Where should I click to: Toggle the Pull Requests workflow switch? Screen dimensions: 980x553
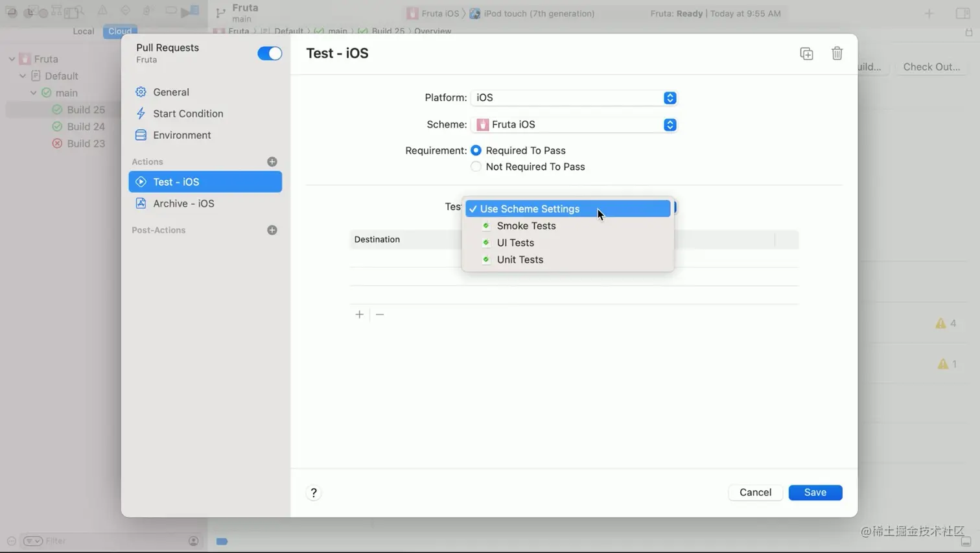pyautogui.click(x=270, y=53)
